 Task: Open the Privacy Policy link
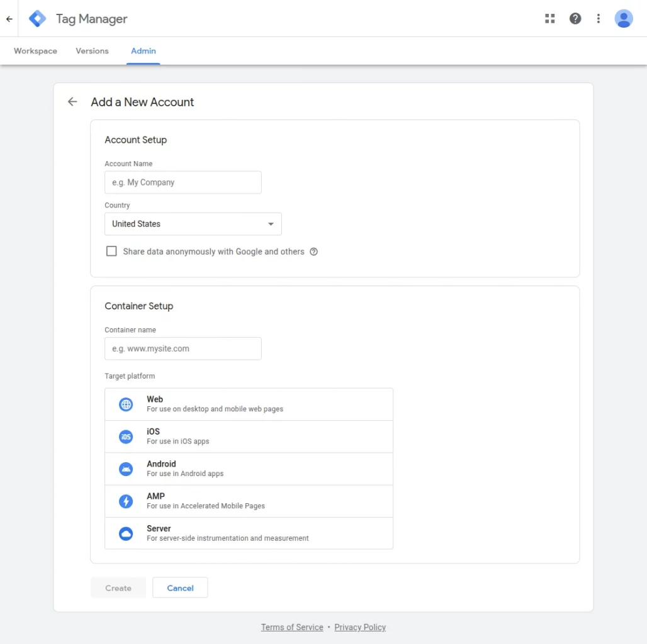360,627
